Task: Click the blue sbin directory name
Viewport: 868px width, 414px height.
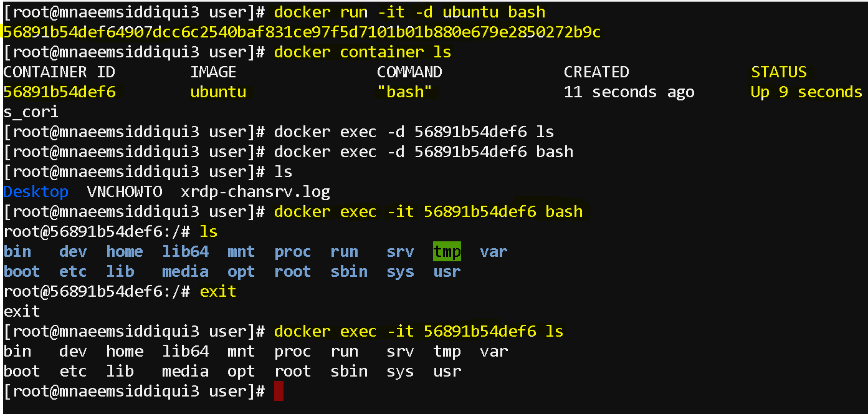Action: (349, 271)
